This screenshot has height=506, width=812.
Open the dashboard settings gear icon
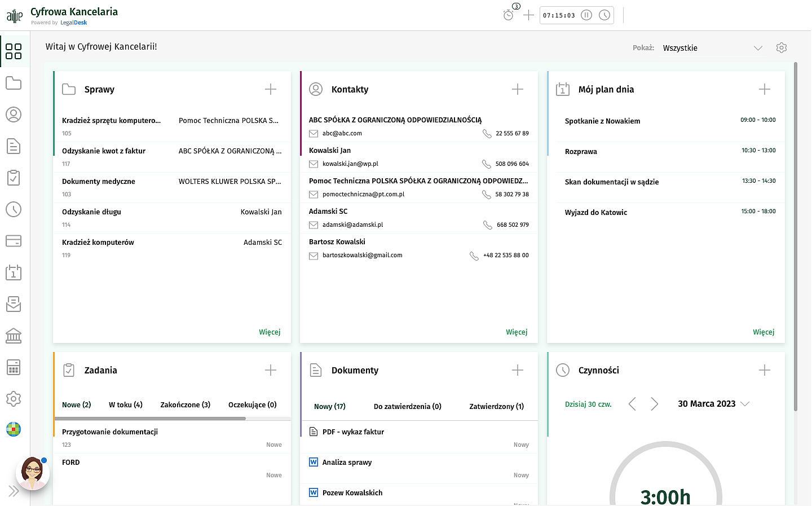point(781,48)
